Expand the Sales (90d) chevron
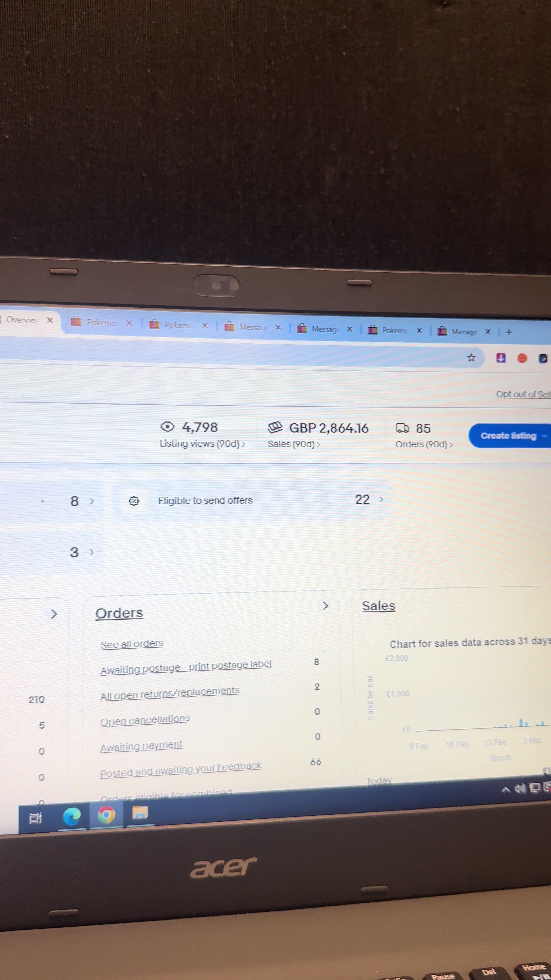Screen dimensions: 551x980 tap(318, 444)
